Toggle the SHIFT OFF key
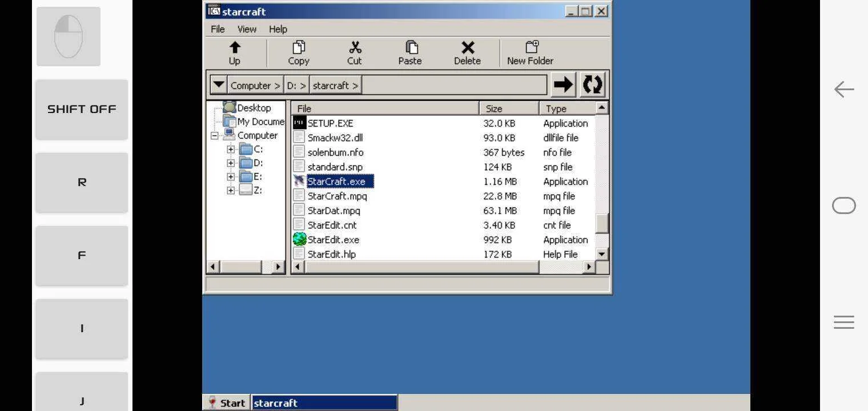The image size is (868, 411). pyautogui.click(x=82, y=109)
